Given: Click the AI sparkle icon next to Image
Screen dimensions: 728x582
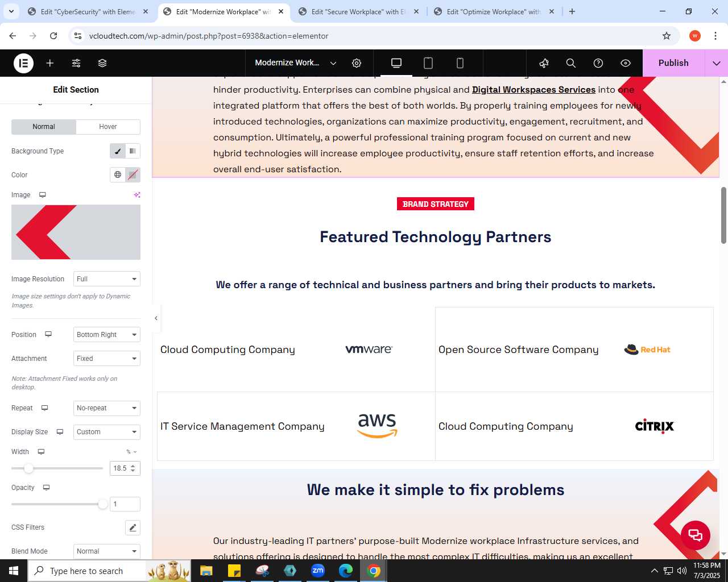Looking at the screenshot, I should point(137,195).
